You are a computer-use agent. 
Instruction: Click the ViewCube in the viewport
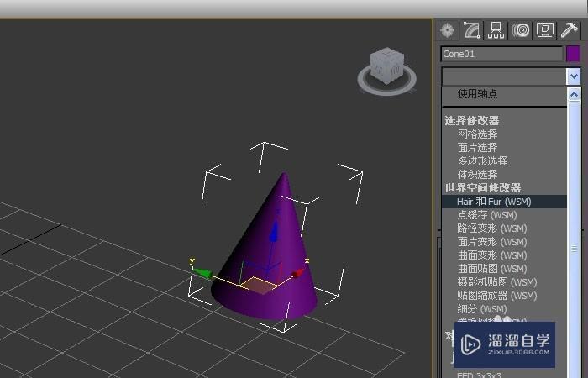(x=386, y=65)
